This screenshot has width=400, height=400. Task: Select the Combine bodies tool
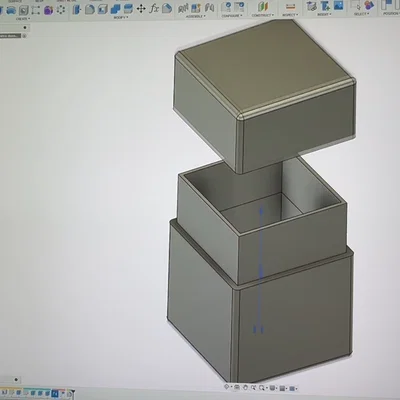point(115,9)
